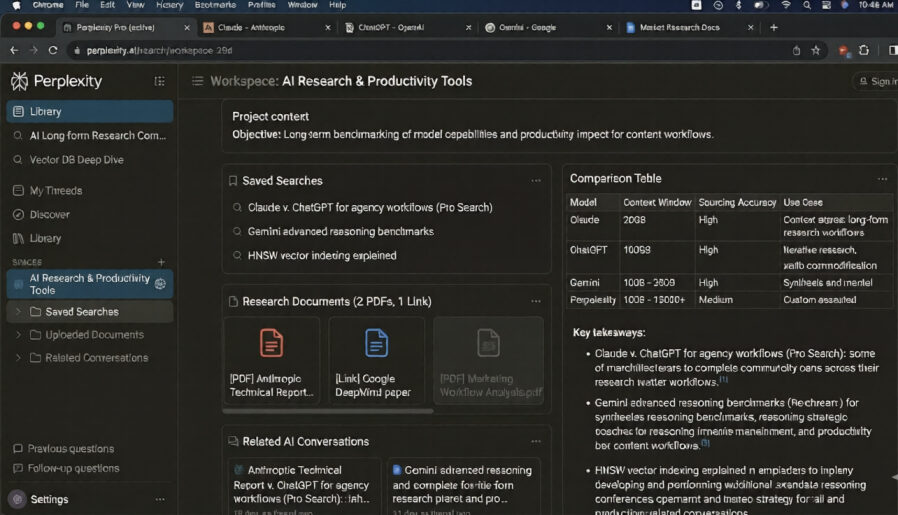The width and height of the screenshot is (898, 515).
Task: Close the Claude - Anthropic tab
Action: (328, 27)
